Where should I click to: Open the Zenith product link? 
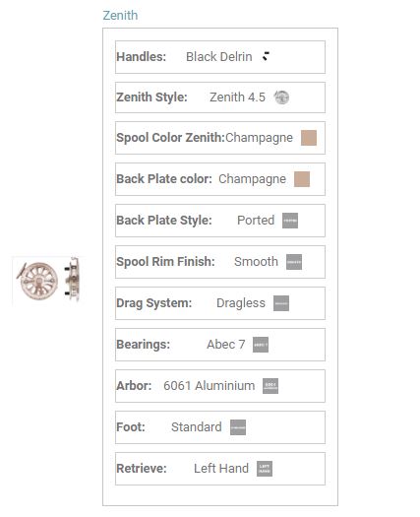[x=120, y=15]
